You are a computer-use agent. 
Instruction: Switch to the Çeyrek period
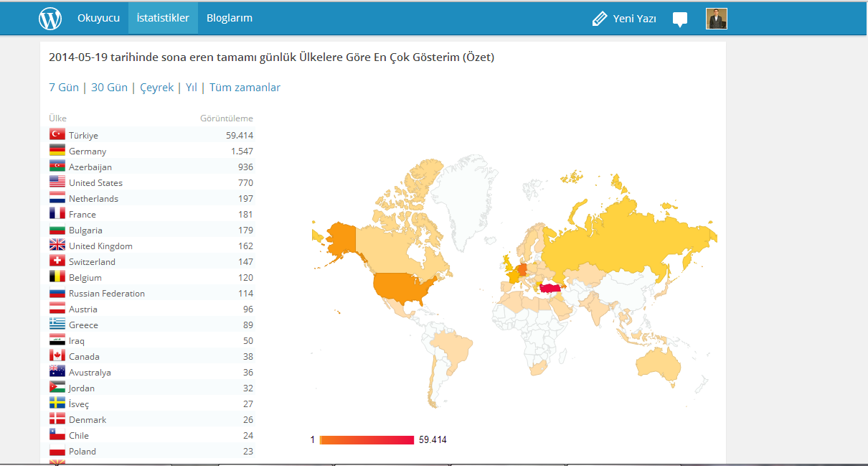pos(156,88)
